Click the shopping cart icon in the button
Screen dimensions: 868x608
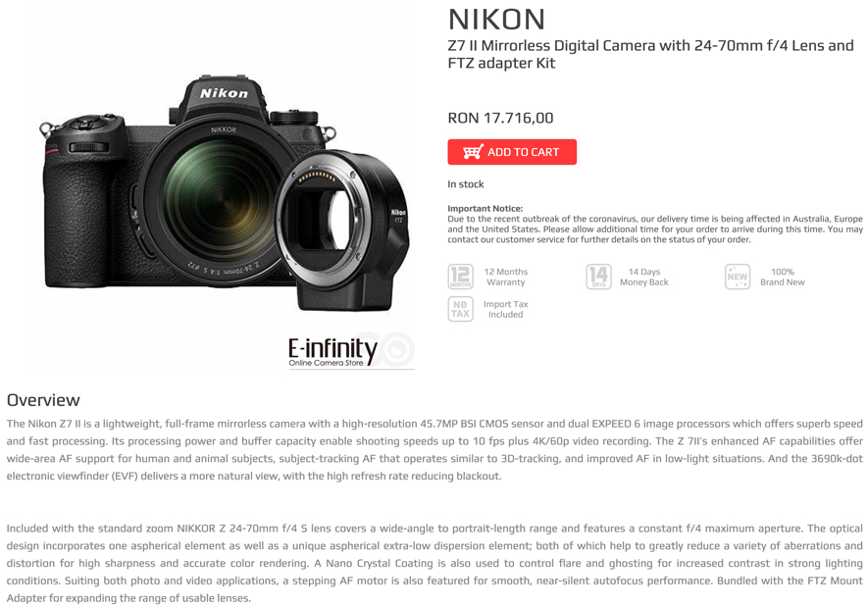pyautogui.click(x=473, y=152)
